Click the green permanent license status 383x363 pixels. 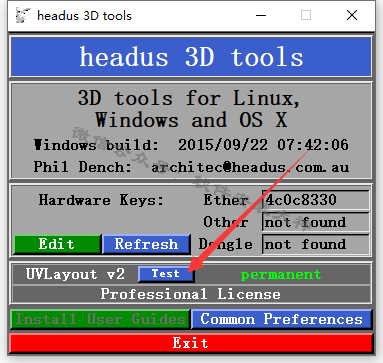tap(281, 274)
